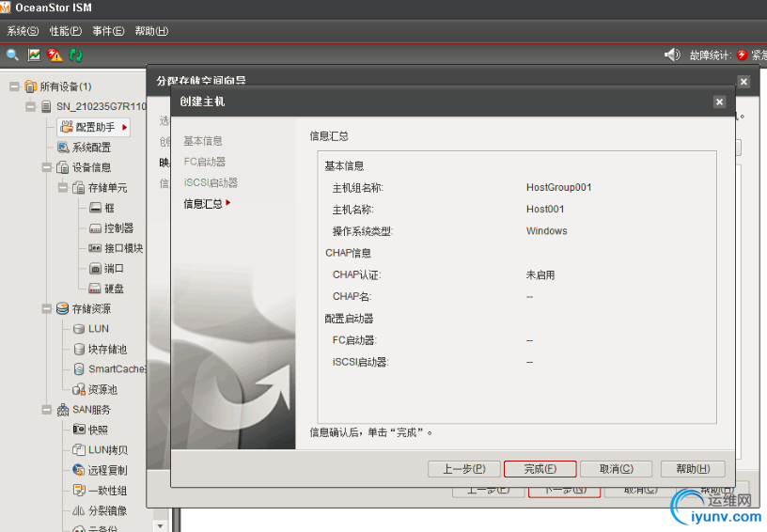Select the SmartCache tree item label
767x532 pixels.
[117, 369]
